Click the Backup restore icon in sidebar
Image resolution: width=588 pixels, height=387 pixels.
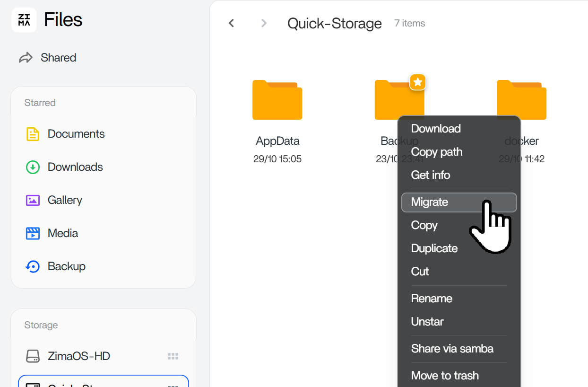(x=32, y=266)
